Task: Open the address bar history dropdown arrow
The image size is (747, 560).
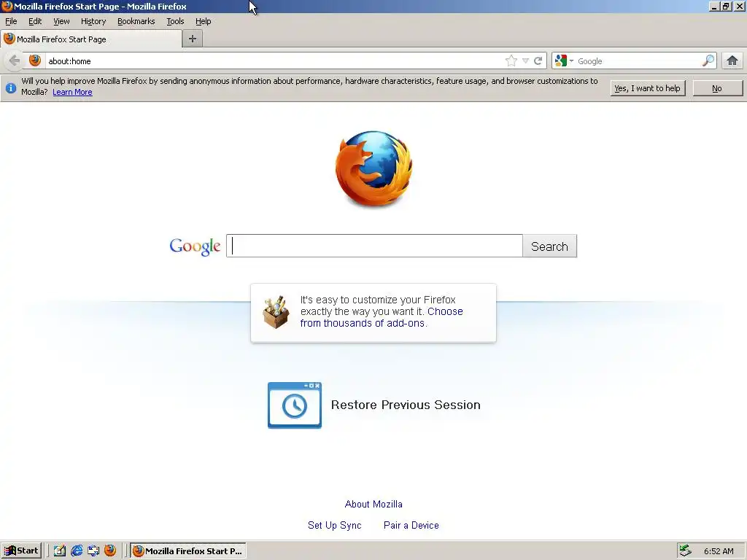Action: [x=525, y=61]
